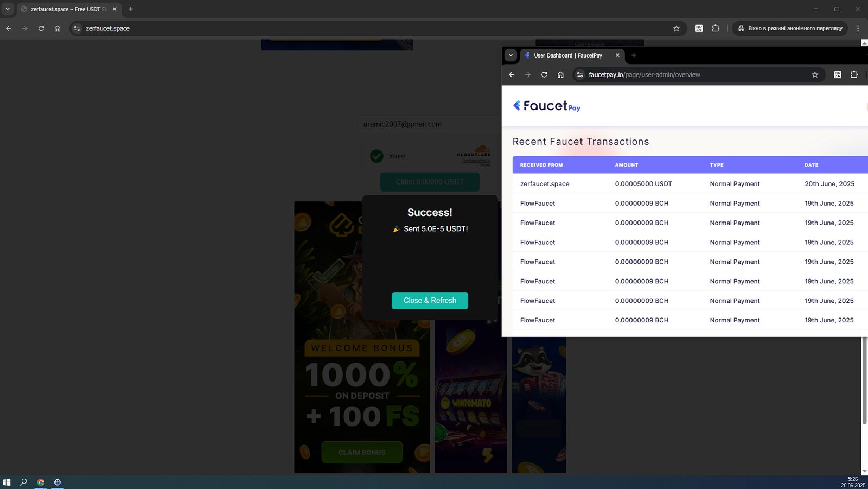The width and height of the screenshot is (868, 489).
Task: Open home page in zerfaucet.space window
Action: click(x=58, y=28)
